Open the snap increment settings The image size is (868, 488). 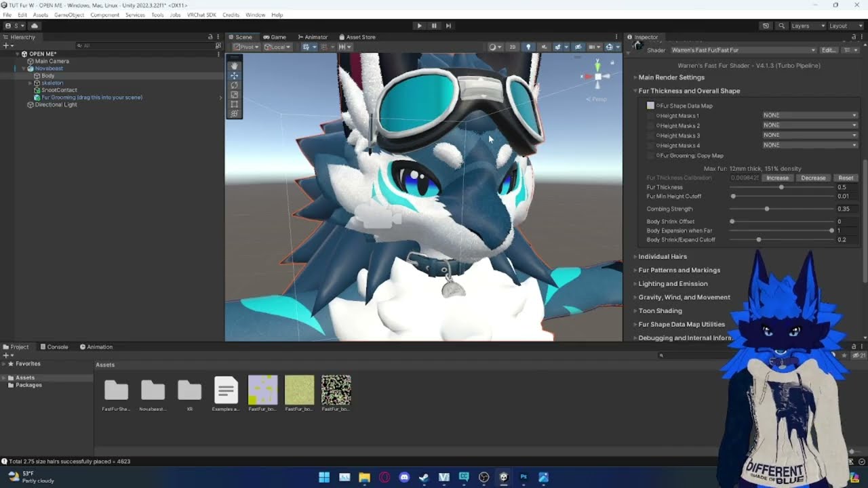[344, 47]
